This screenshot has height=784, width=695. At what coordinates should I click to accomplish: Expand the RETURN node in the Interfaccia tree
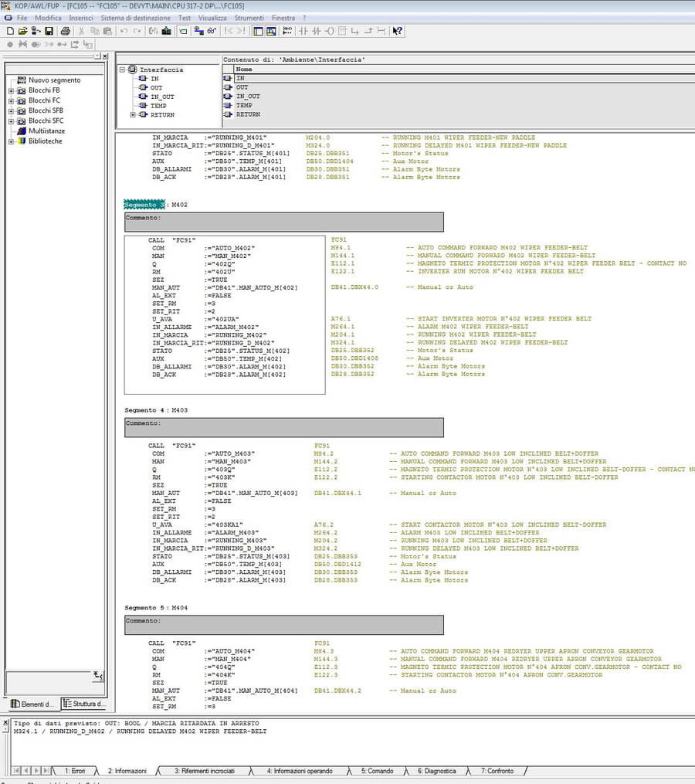(x=133, y=114)
